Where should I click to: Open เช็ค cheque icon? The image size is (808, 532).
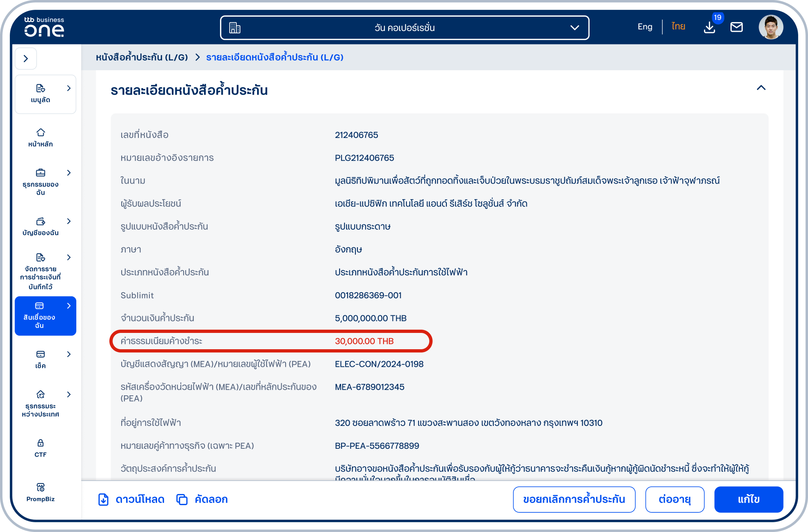40,354
